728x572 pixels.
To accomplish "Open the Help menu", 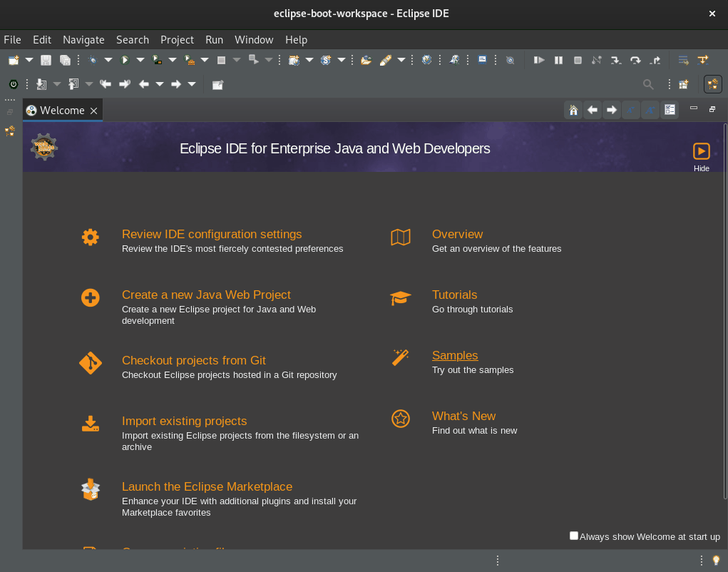I will point(296,40).
